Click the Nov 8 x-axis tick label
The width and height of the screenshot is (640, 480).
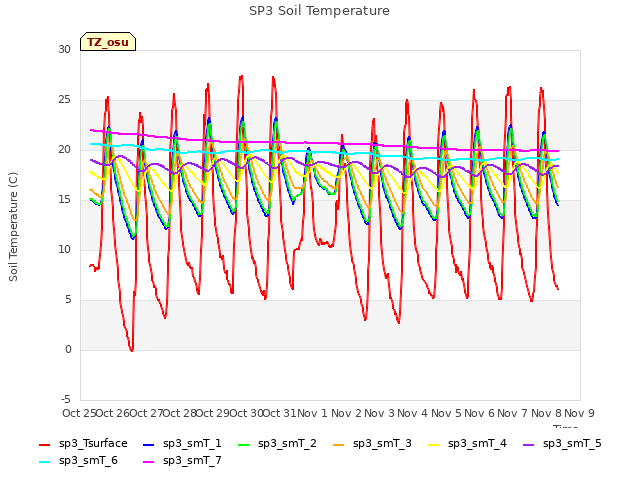[x=547, y=413]
